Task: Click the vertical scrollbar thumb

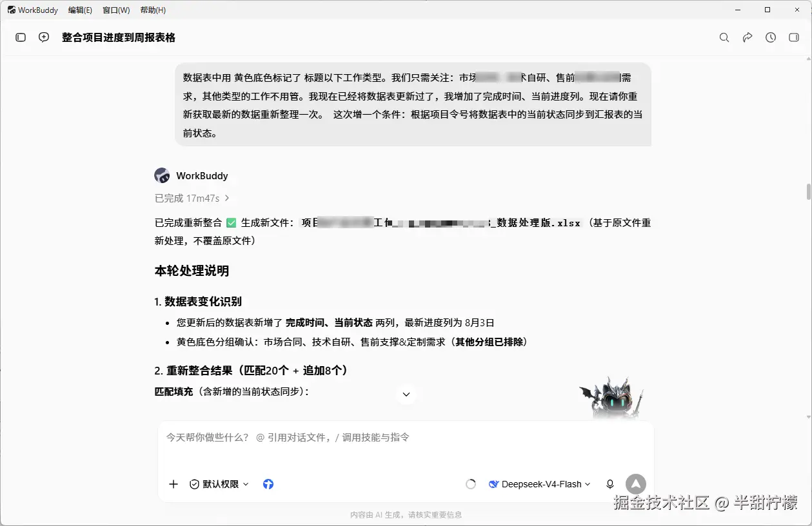Action: [x=808, y=192]
